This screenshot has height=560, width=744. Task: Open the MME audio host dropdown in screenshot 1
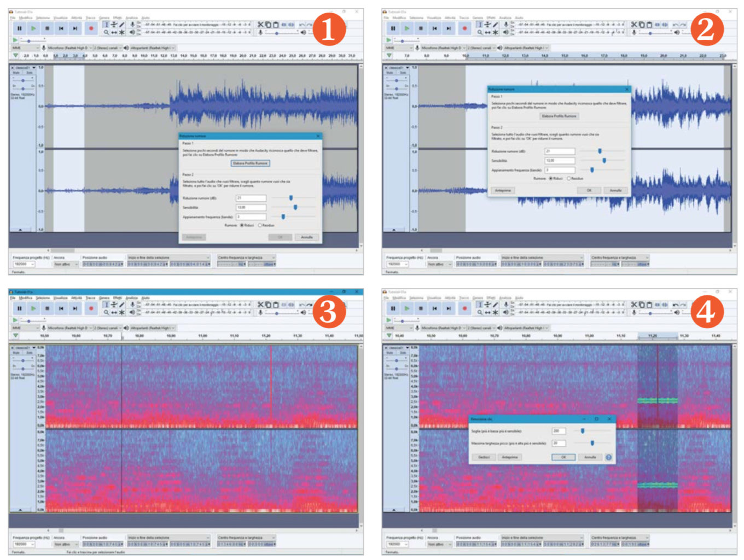24,48
